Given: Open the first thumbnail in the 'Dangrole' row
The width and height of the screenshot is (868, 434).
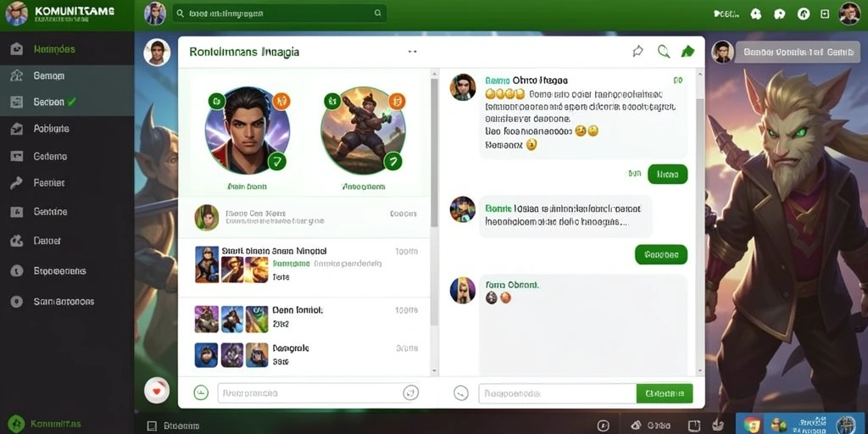Looking at the screenshot, I should 206,355.
